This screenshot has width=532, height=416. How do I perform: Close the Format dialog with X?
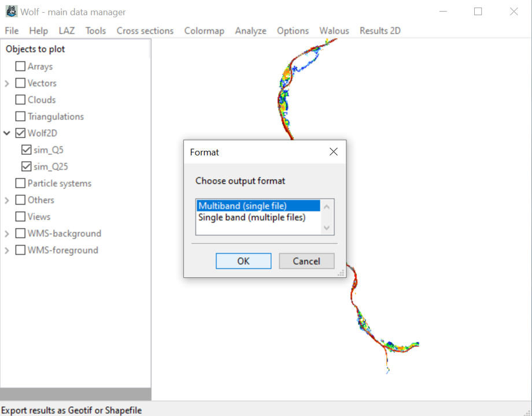pyautogui.click(x=333, y=152)
